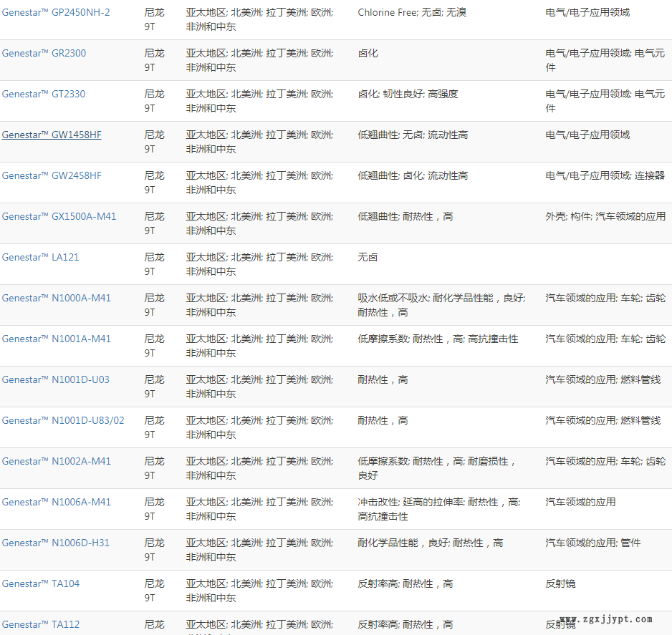Click the Genestar N1000A-M41 link

[56, 298]
